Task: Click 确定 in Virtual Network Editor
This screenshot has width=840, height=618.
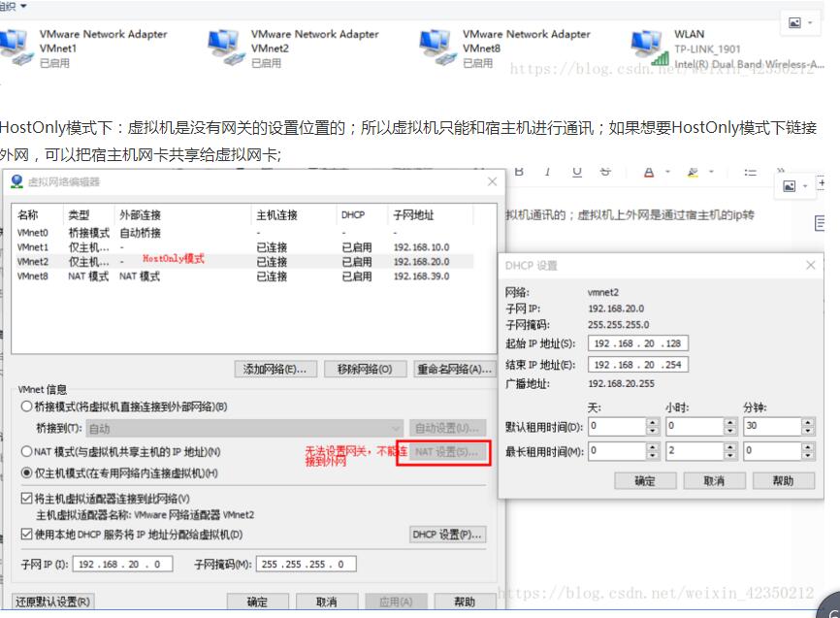Action: (257, 602)
